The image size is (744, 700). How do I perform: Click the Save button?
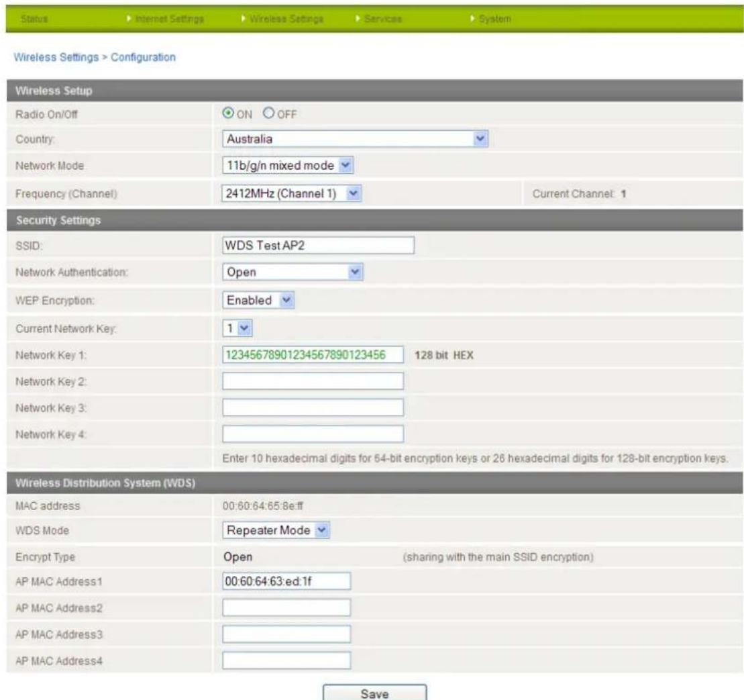(374, 693)
